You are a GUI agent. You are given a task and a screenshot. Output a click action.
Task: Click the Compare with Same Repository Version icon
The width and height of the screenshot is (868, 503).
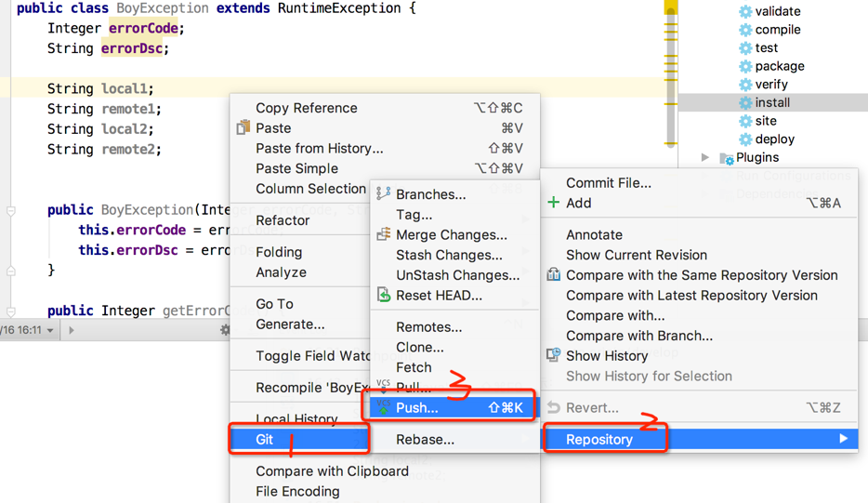coord(553,275)
